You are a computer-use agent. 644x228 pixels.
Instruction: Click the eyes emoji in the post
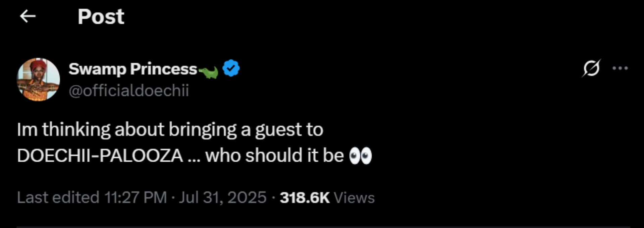pos(361,156)
